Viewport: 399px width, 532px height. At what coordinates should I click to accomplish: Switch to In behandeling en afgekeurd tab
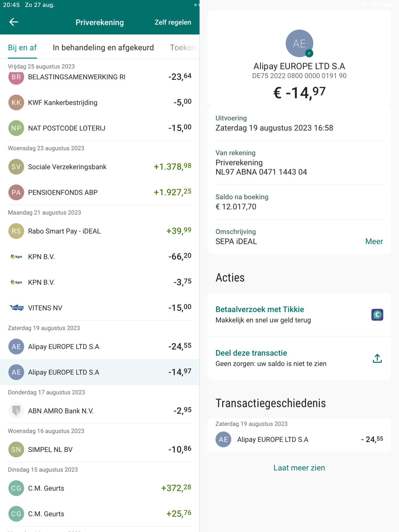tap(103, 47)
